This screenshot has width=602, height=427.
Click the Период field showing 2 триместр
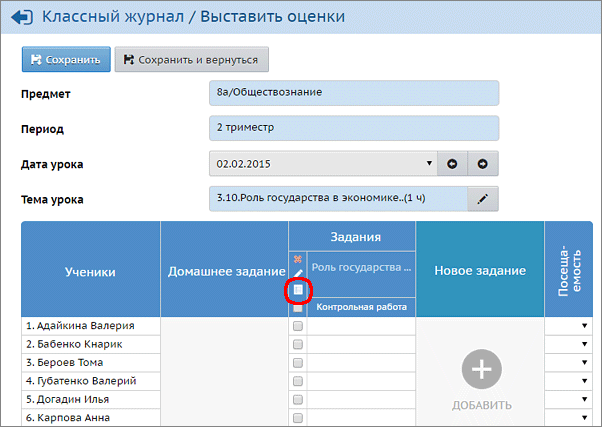[x=352, y=128]
